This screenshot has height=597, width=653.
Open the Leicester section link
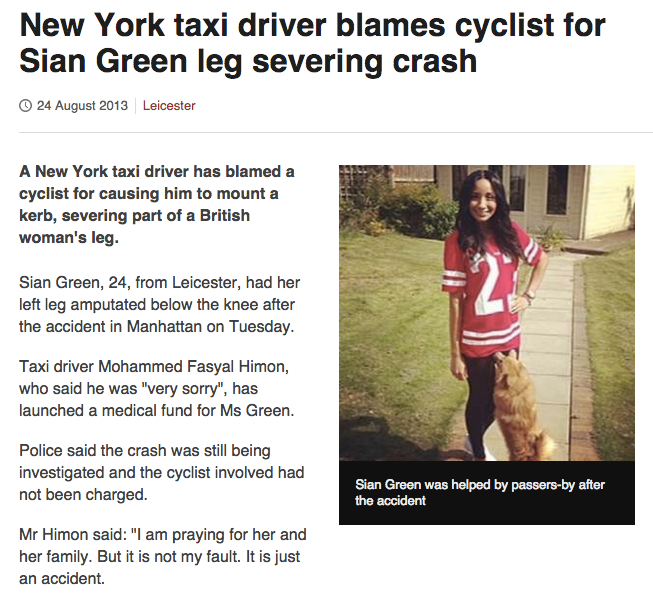click(x=169, y=106)
